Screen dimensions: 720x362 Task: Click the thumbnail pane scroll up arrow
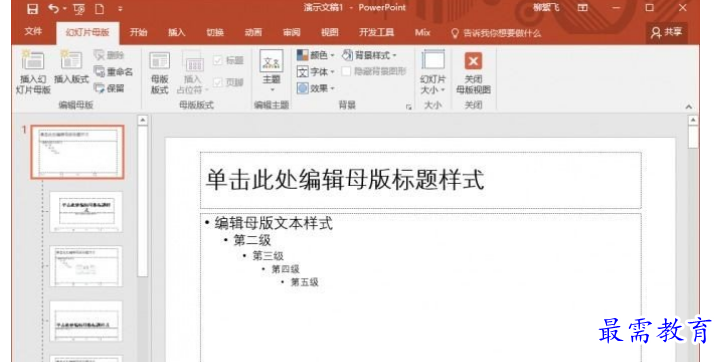pyautogui.click(x=143, y=120)
